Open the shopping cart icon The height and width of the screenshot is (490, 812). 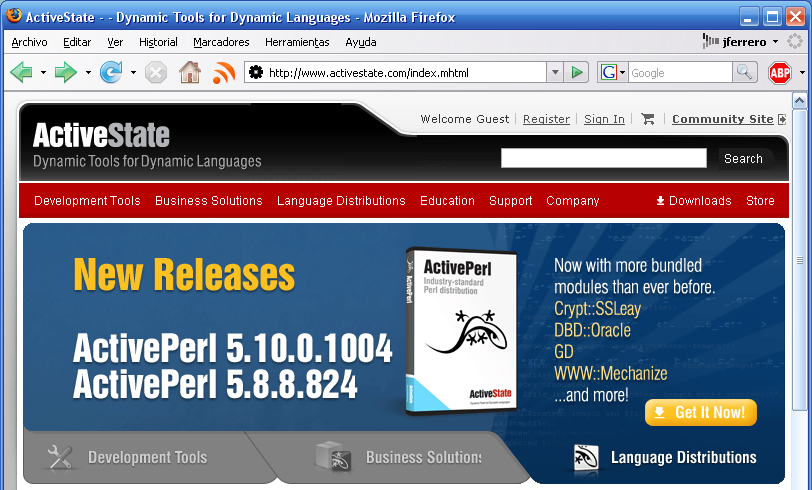coord(647,119)
